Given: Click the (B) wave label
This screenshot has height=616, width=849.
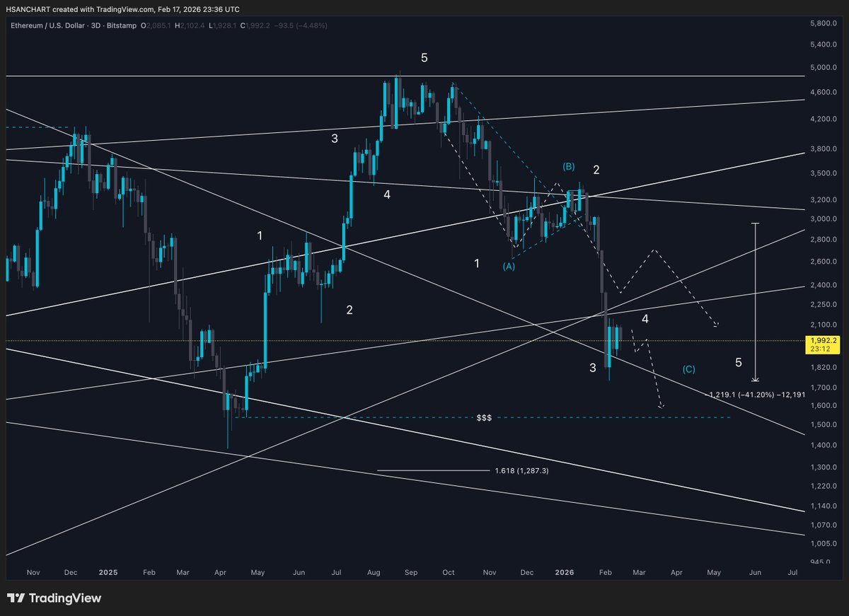Looking at the screenshot, I should tap(569, 167).
